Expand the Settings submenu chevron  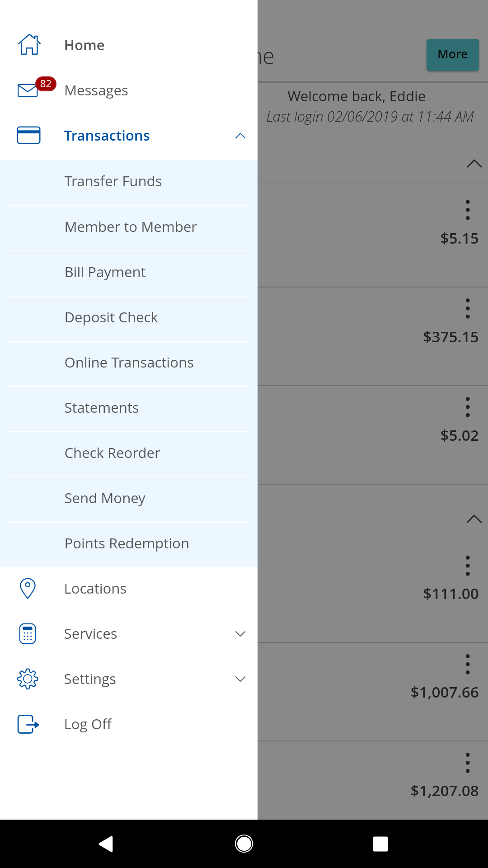coord(240,679)
